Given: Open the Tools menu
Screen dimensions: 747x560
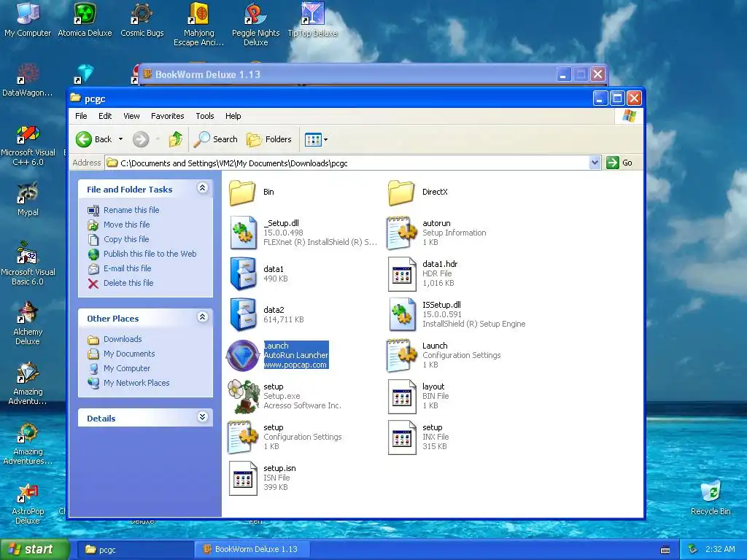Looking at the screenshot, I should click(x=205, y=116).
